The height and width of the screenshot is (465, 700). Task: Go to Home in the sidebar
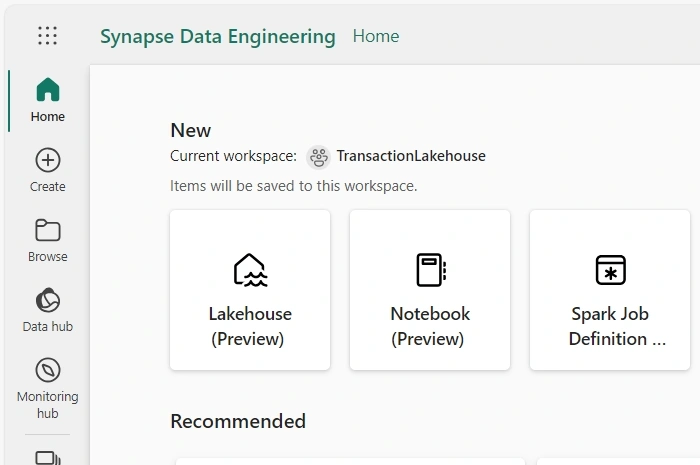click(48, 100)
